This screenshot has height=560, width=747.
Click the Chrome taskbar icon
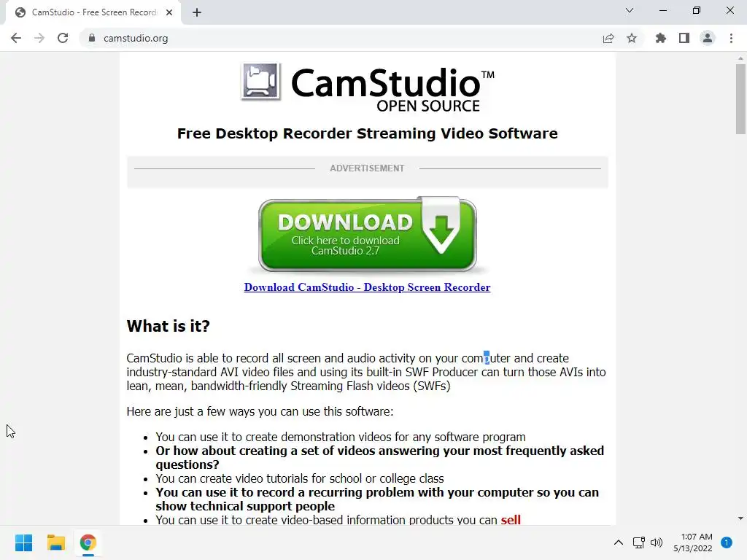pyautogui.click(x=88, y=542)
